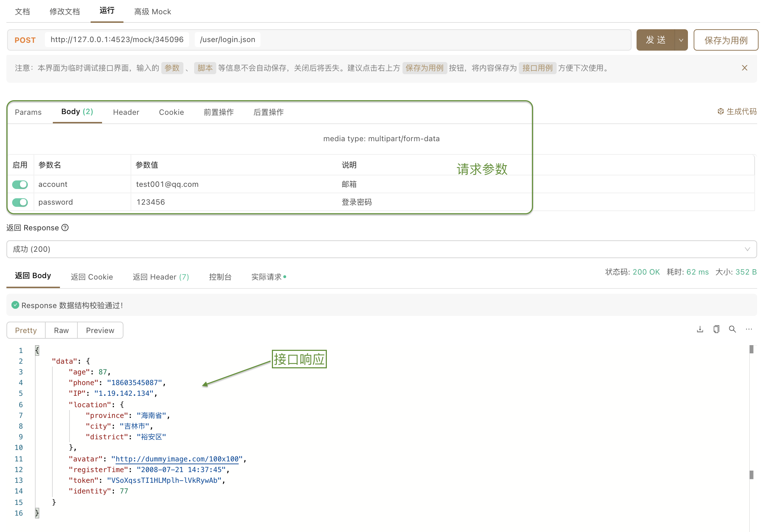Close the notice banner
Image resolution: width=765 pixels, height=532 pixels.
point(745,68)
